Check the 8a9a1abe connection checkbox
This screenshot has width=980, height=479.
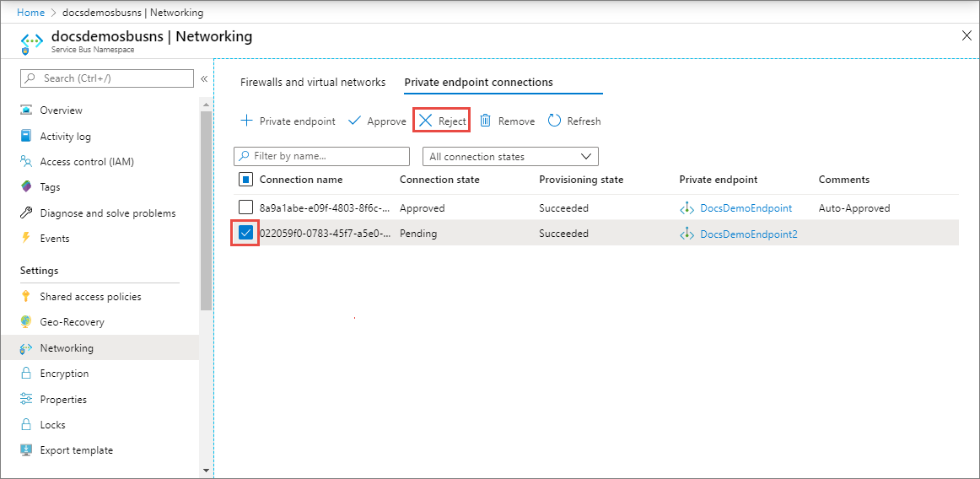click(246, 208)
